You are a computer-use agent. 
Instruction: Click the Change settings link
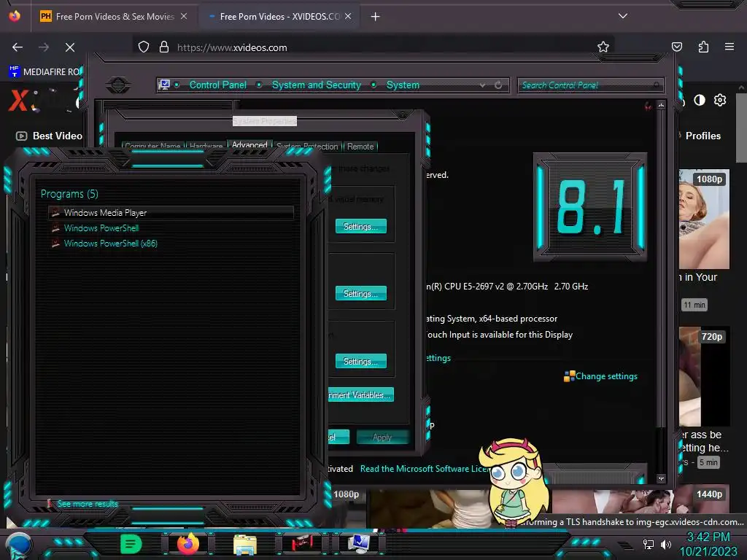(x=606, y=376)
